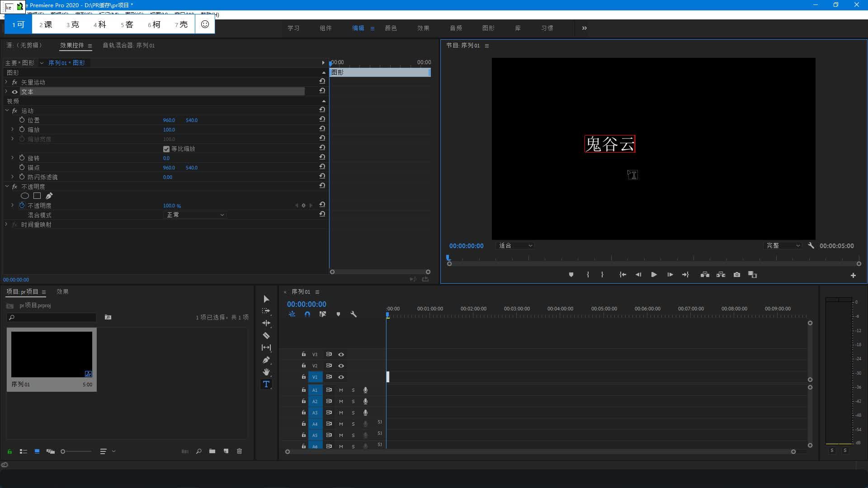Toggle Opacity animation stopwatch
Screen dimensions: 868x488
[22, 205]
